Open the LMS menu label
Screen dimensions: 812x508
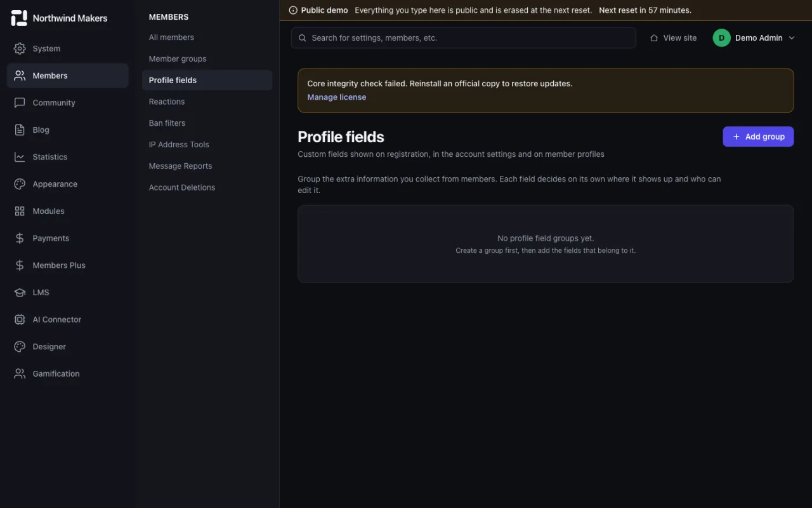coord(41,292)
